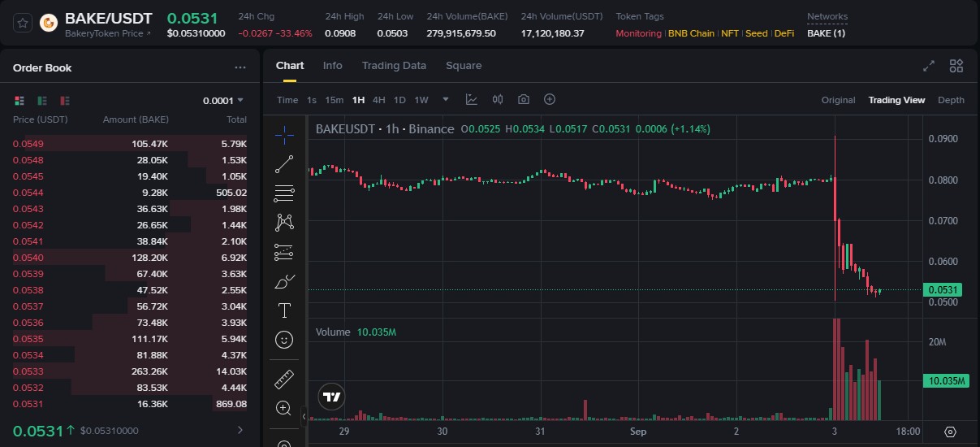The width and height of the screenshot is (980, 447).
Task: Expand arrow next to last price 0.0531
Action: click(x=240, y=430)
